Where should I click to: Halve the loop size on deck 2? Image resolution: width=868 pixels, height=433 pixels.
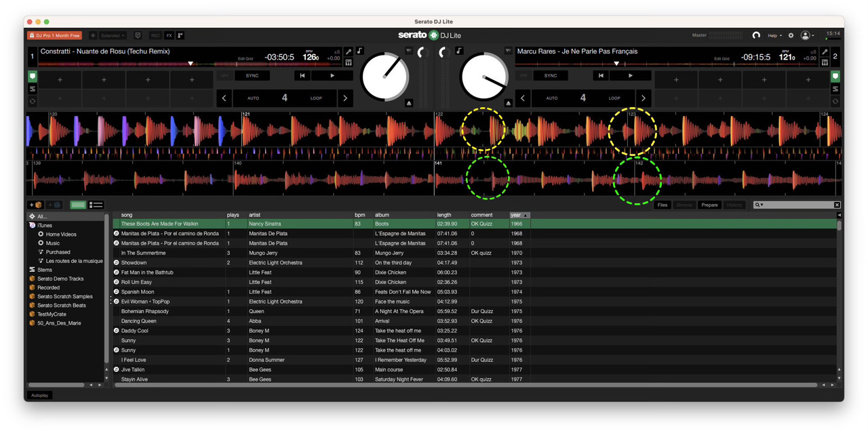(x=523, y=98)
